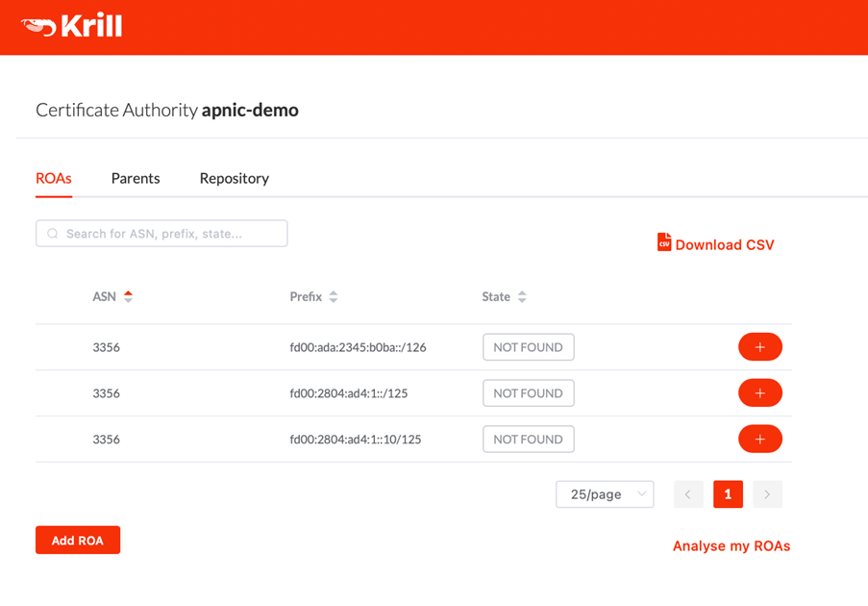Click the Krill shrimp logo
The height and width of the screenshot is (606, 868).
(x=38, y=26)
